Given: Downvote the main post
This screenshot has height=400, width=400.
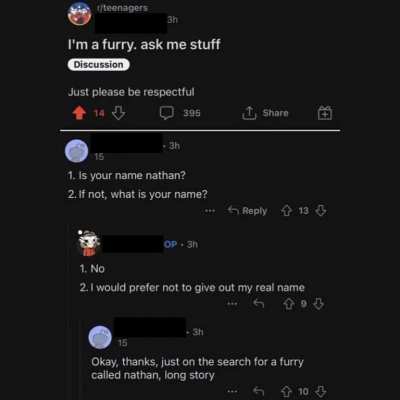Looking at the screenshot, I should 118,113.
